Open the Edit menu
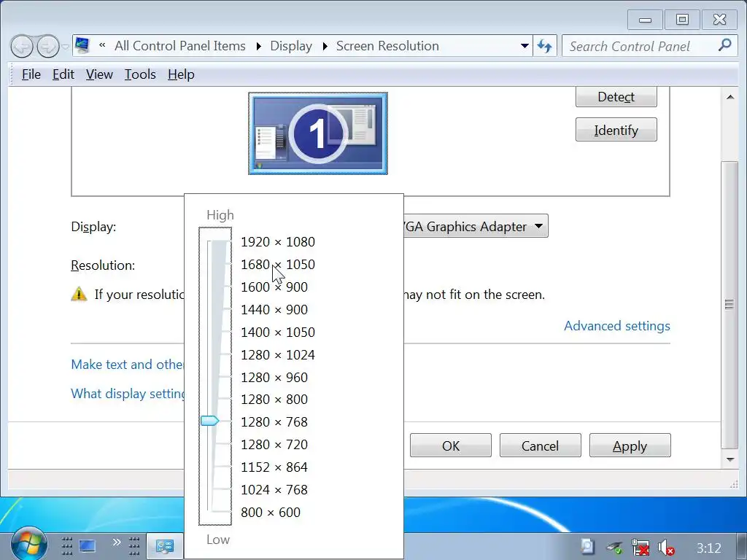 (63, 74)
